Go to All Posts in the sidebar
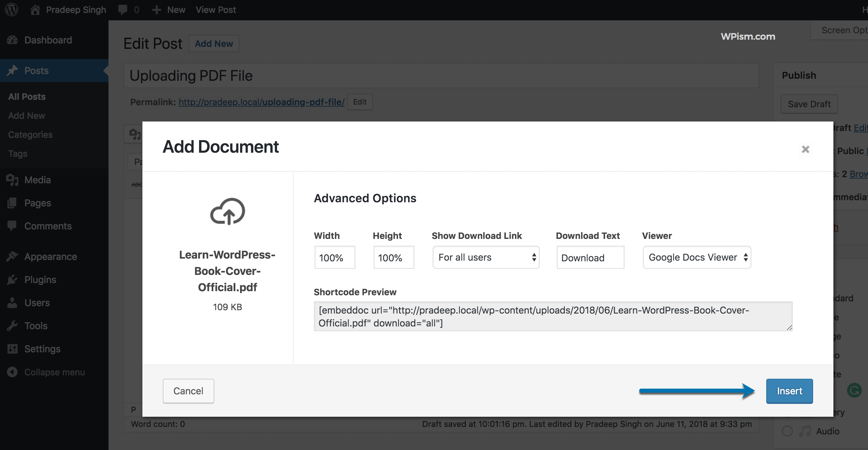This screenshot has height=450, width=868. (27, 96)
